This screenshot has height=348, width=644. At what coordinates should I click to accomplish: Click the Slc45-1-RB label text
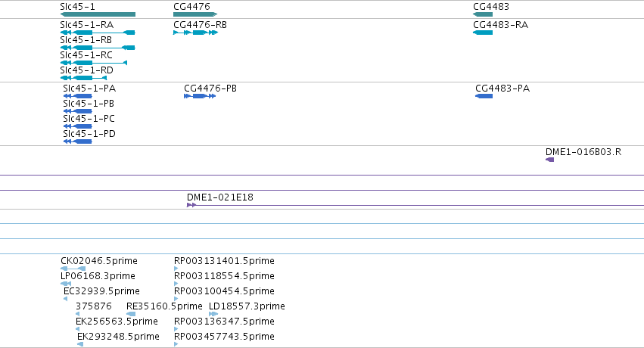86,40
